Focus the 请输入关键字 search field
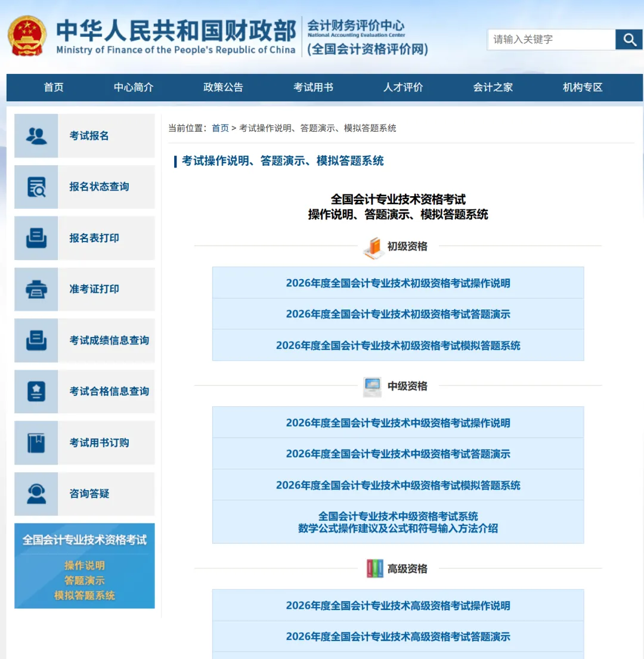Image resolution: width=644 pixels, height=659 pixels. coord(551,39)
